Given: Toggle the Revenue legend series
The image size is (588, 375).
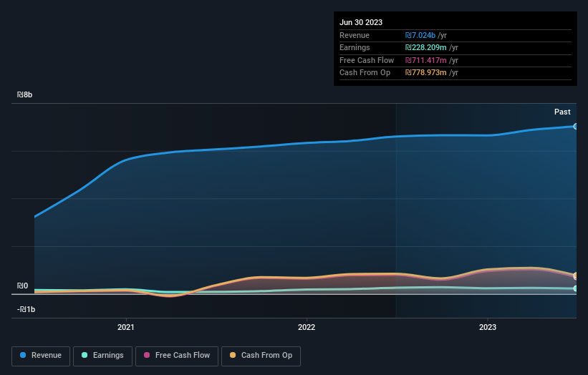Looking at the screenshot, I should click(x=41, y=356).
